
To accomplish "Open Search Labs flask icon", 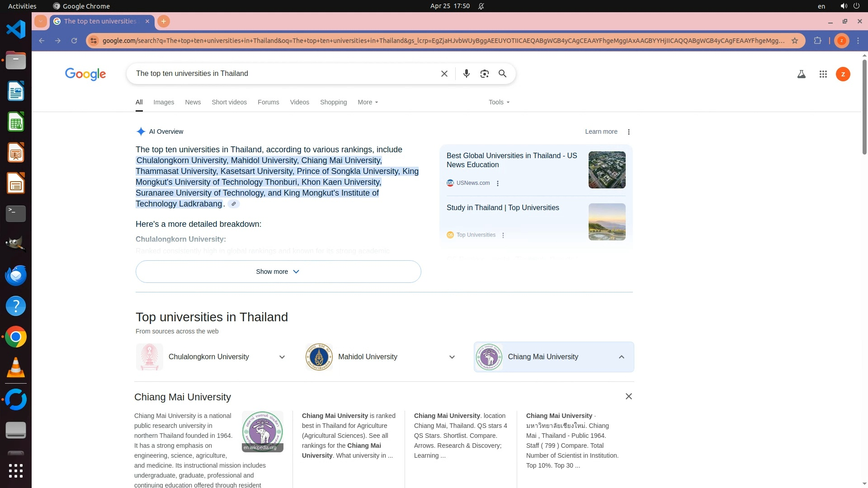I will (x=801, y=74).
